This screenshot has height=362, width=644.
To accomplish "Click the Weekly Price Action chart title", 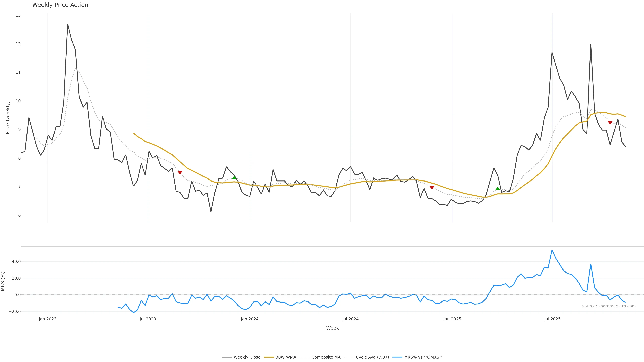I will [60, 5].
